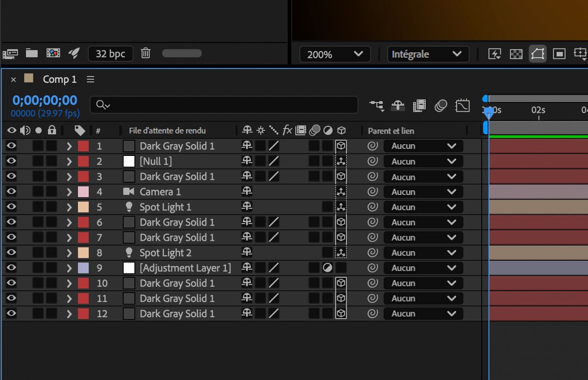Click the video eye column header icon

coord(11,130)
